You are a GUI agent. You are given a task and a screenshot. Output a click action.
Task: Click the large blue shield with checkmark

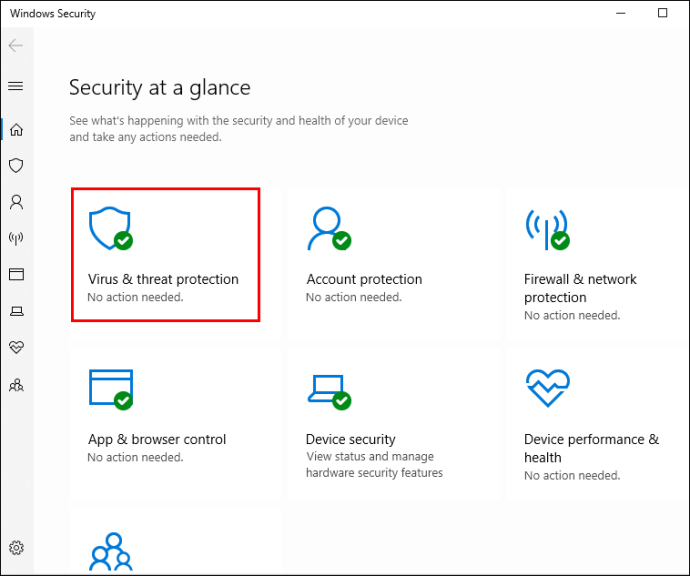click(x=110, y=228)
